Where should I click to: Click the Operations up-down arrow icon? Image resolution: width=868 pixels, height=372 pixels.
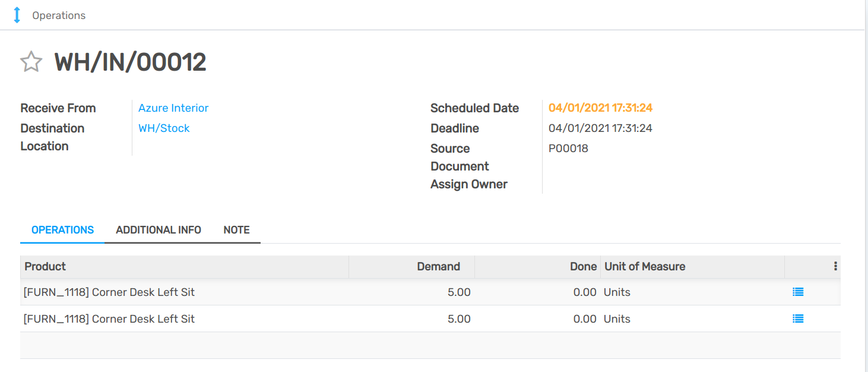pyautogui.click(x=17, y=15)
